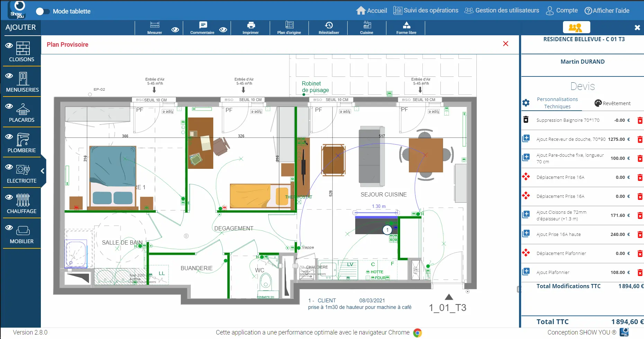This screenshot has width=644, height=339.
Task: Close the Plan Provisoire red X
Action: (506, 44)
